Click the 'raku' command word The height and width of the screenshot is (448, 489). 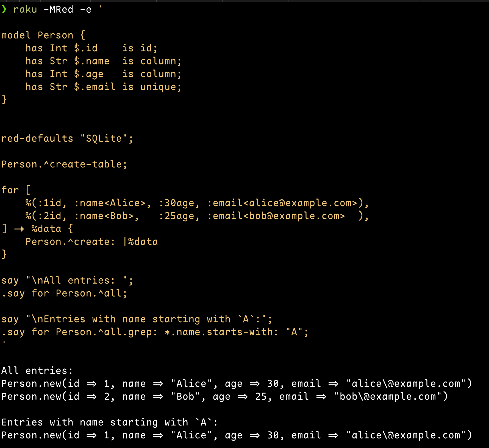(x=25, y=10)
